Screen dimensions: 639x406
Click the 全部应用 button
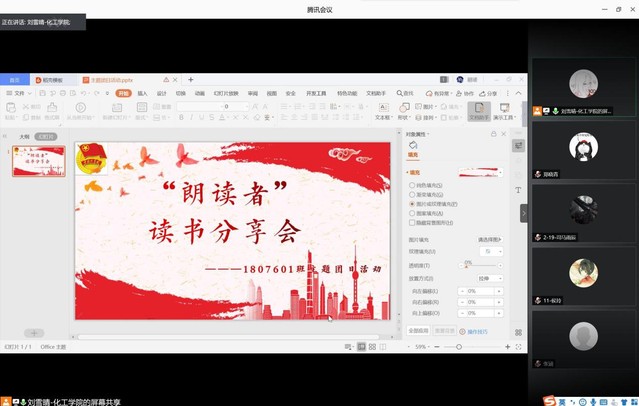point(418,330)
